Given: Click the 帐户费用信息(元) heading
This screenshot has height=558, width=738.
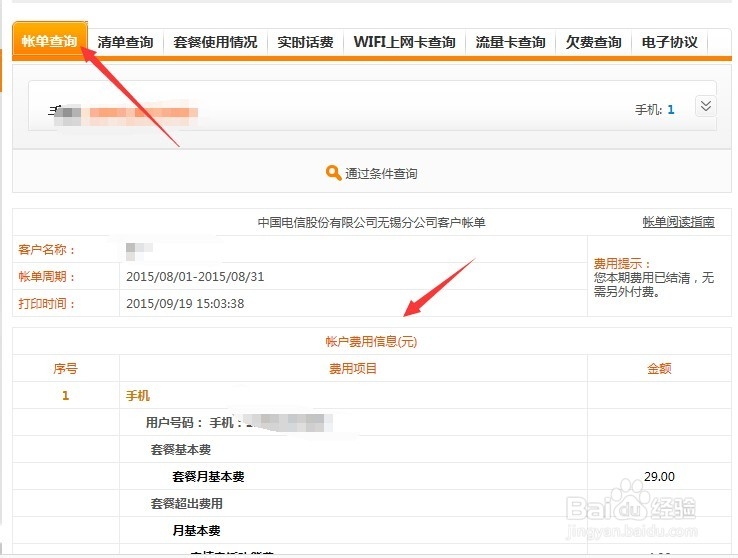Looking at the screenshot, I should (371, 342).
